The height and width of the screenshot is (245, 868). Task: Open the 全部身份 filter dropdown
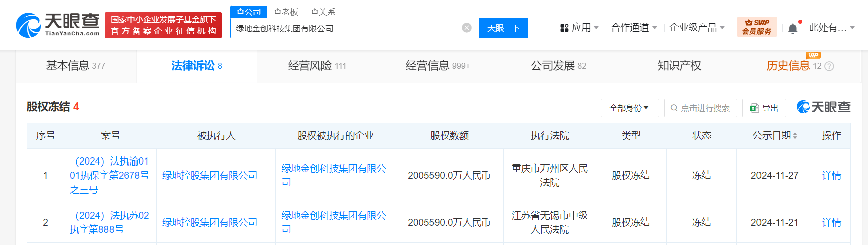pyautogui.click(x=629, y=108)
